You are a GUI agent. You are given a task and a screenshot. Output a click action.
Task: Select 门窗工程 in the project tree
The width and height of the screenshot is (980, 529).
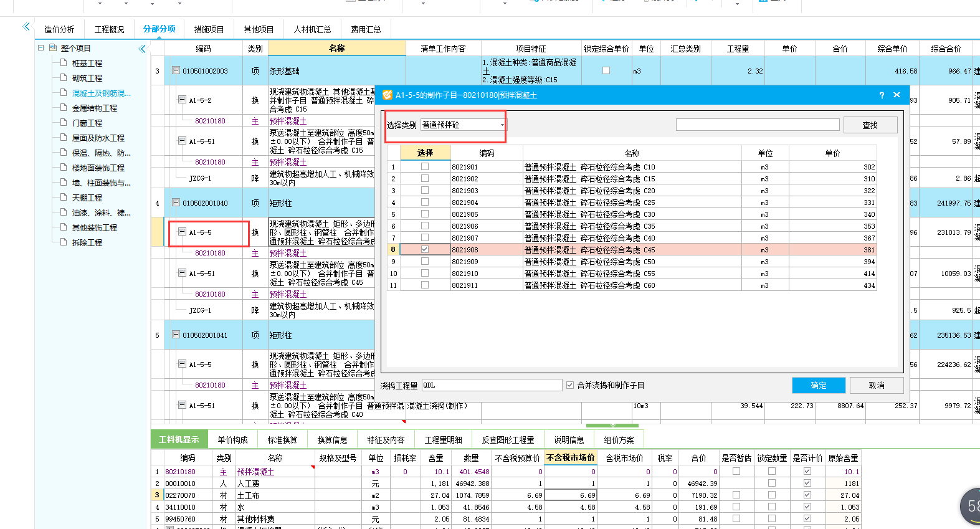click(87, 123)
